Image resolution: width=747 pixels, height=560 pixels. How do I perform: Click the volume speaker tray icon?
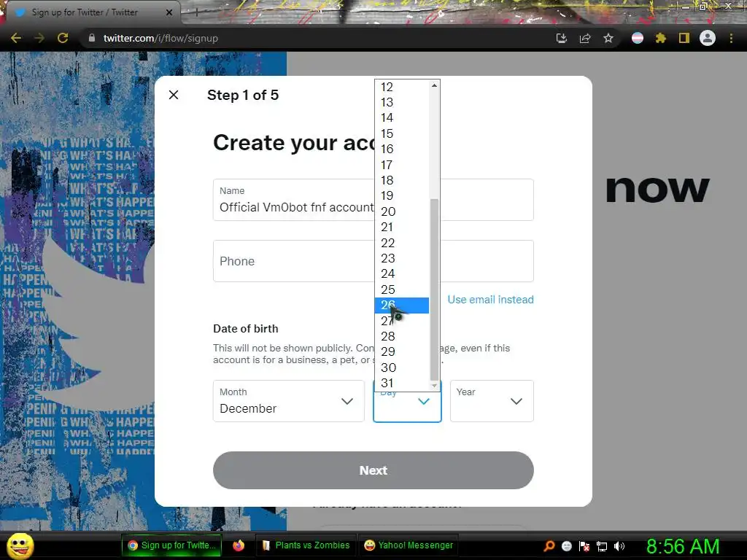[619, 546]
